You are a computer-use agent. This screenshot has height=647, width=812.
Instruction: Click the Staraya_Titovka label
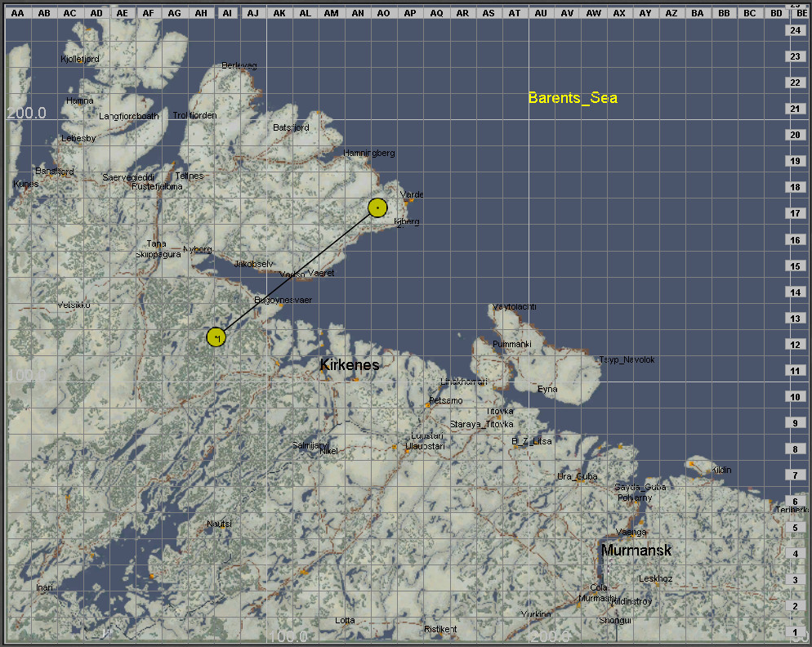click(x=482, y=424)
